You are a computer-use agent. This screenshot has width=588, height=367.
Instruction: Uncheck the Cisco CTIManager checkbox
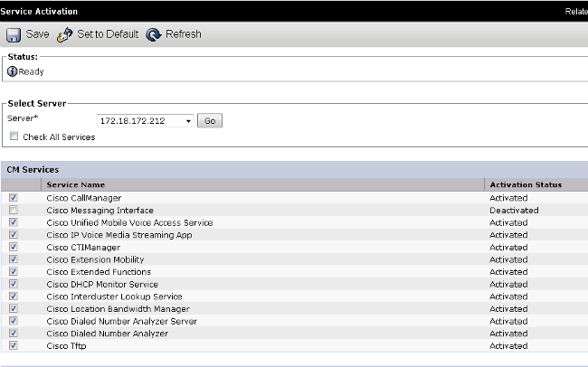tap(14, 247)
